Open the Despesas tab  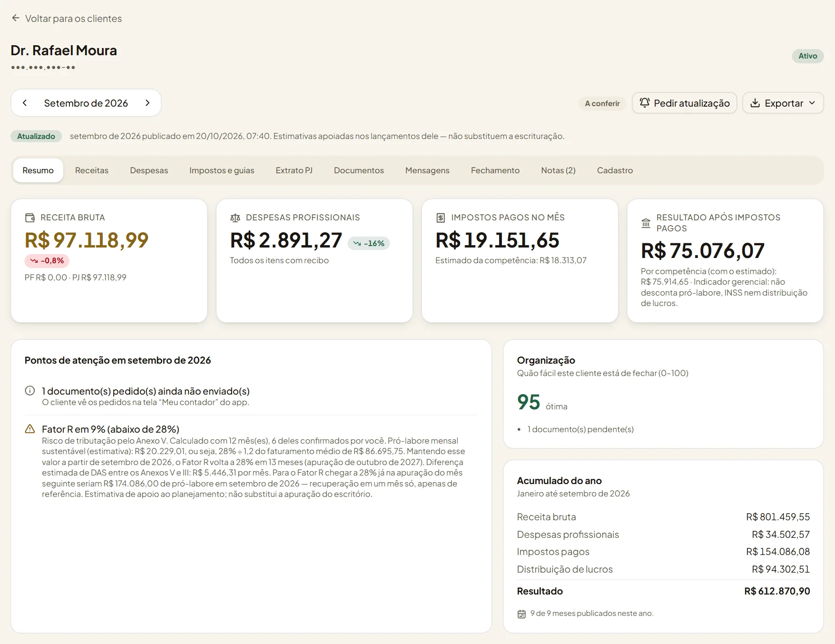(149, 170)
